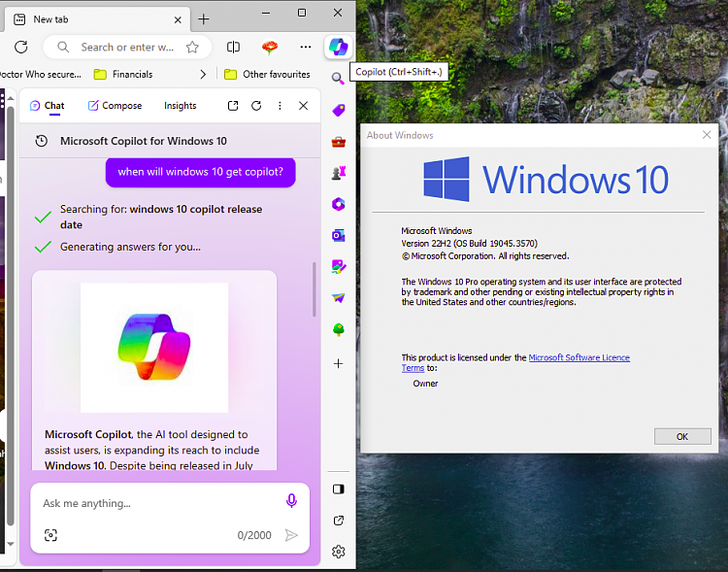Screen dimensions: 728x572
Task: Switch to the Compose tab
Action: coord(115,106)
